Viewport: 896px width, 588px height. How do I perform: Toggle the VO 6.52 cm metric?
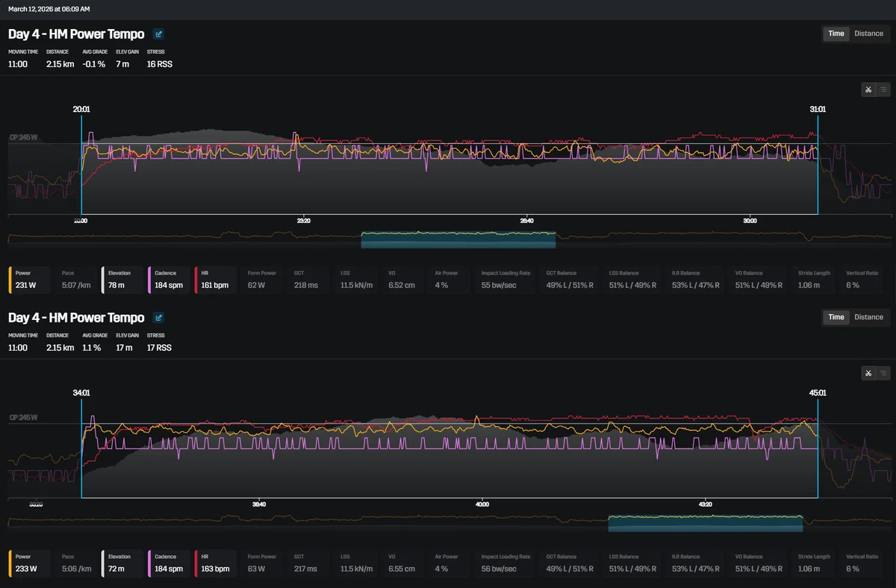tap(405, 280)
